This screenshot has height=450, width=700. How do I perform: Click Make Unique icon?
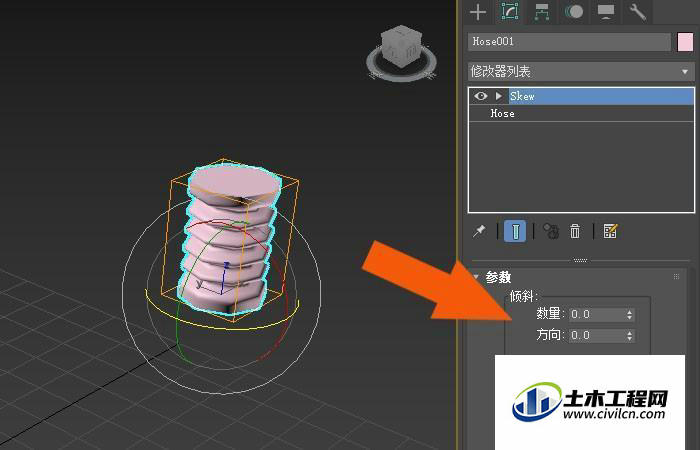coord(551,231)
